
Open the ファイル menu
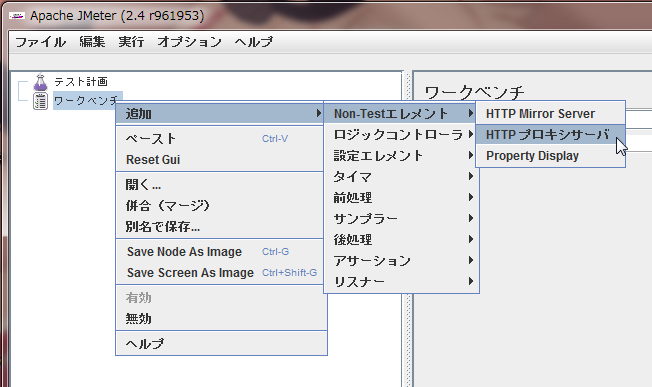click(40, 42)
